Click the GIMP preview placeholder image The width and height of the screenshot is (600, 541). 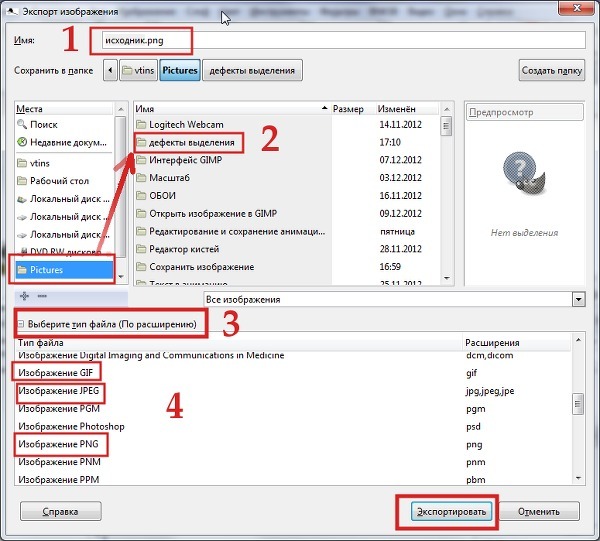(523, 171)
